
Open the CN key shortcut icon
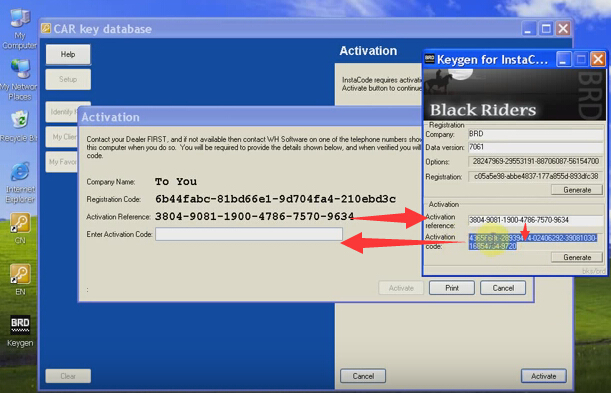click(x=20, y=228)
